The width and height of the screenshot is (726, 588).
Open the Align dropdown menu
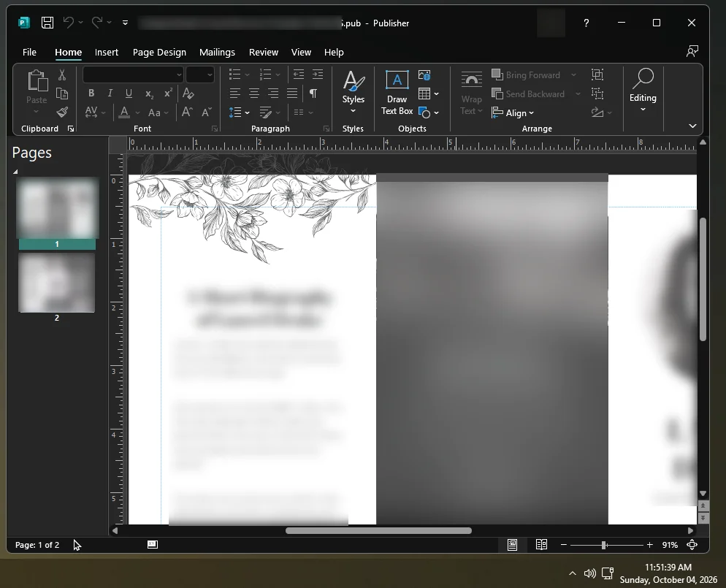click(513, 112)
